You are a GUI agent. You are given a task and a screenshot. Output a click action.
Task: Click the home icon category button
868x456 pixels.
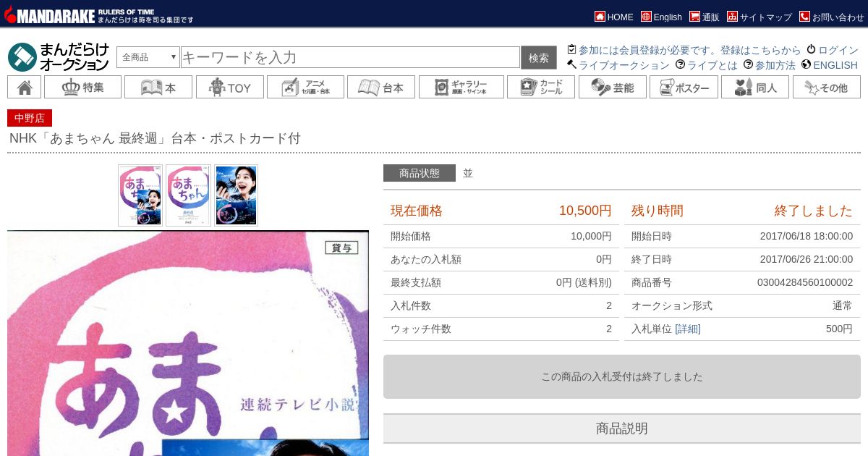[x=24, y=87]
